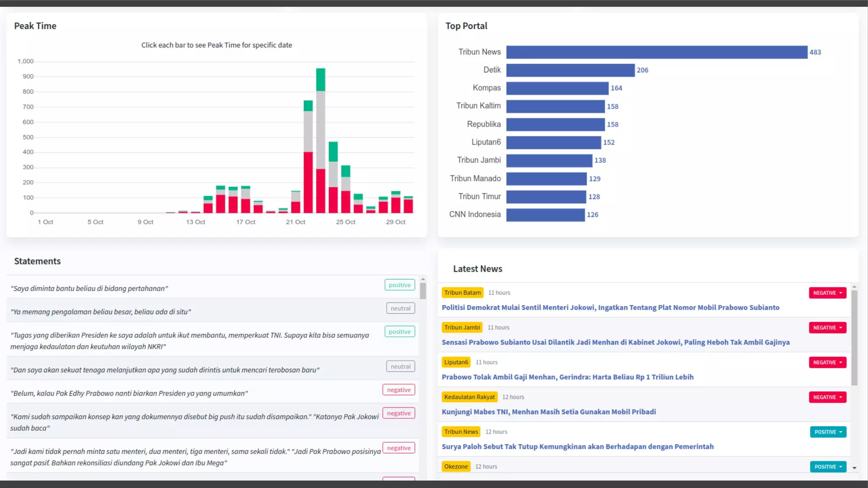Open Surya Paloh Sebut Tak Tutup headline
Image resolution: width=868 pixels, height=488 pixels.
(577, 446)
